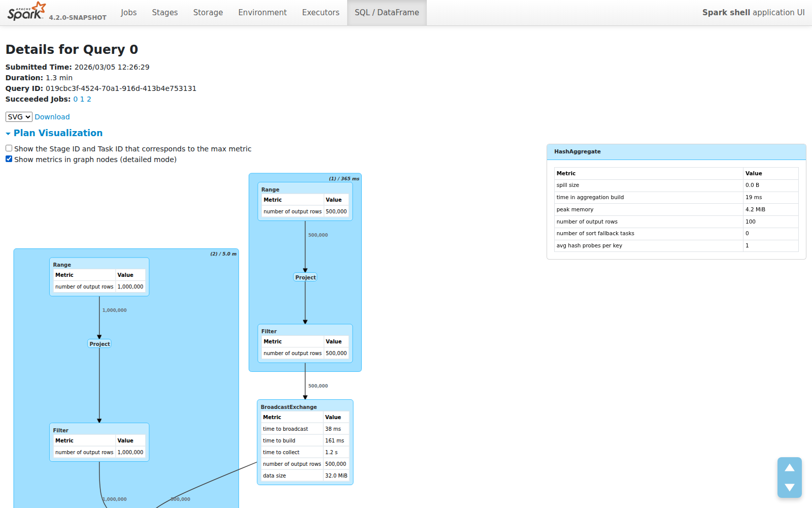
Task: Select Project node in stage (1) cluster
Action: pos(306,277)
